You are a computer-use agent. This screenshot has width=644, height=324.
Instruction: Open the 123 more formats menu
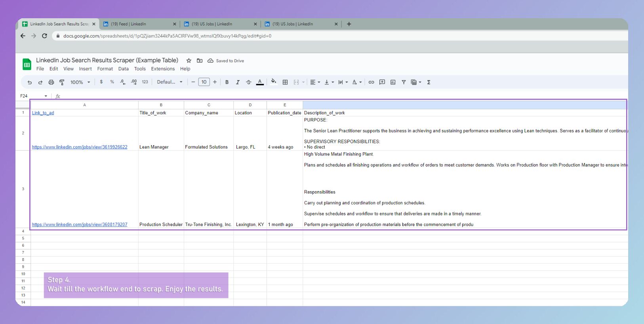pos(145,82)
